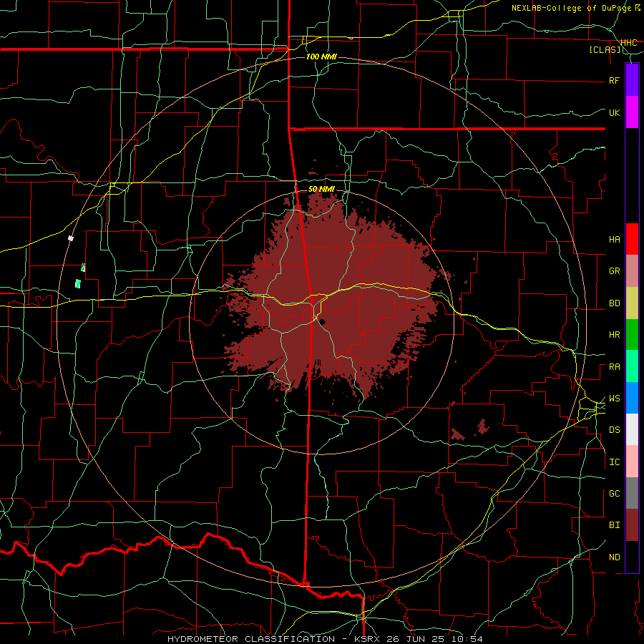Click the upper green rain echo at far west
Screen dimensions: 644x644
[83, 268]
